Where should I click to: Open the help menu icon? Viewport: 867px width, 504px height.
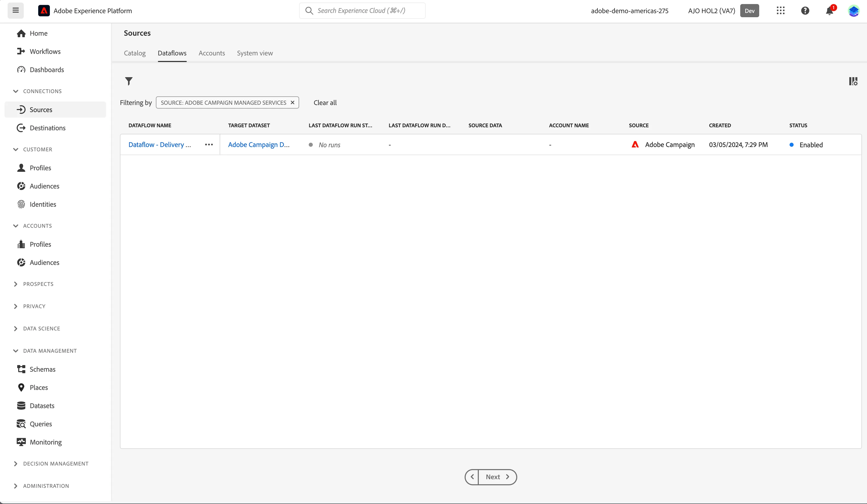(x=805, y=11)
